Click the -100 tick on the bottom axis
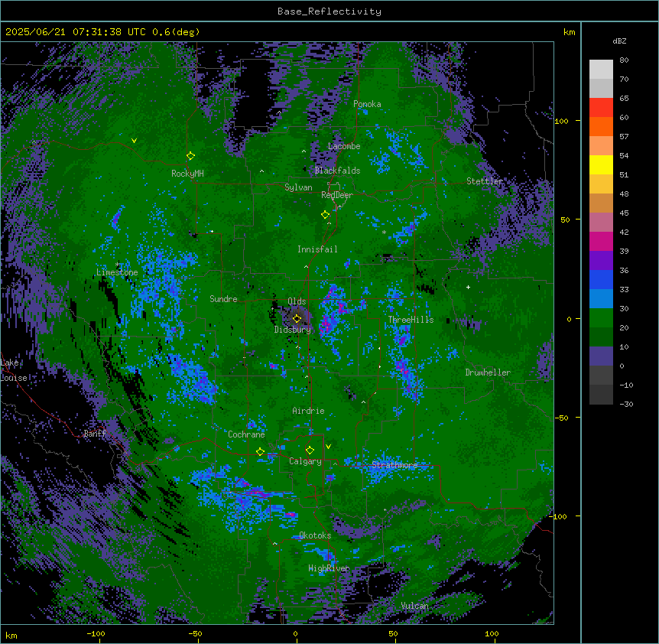The width and height of the screenshot is (659, 644). click(x=96, y=633)
